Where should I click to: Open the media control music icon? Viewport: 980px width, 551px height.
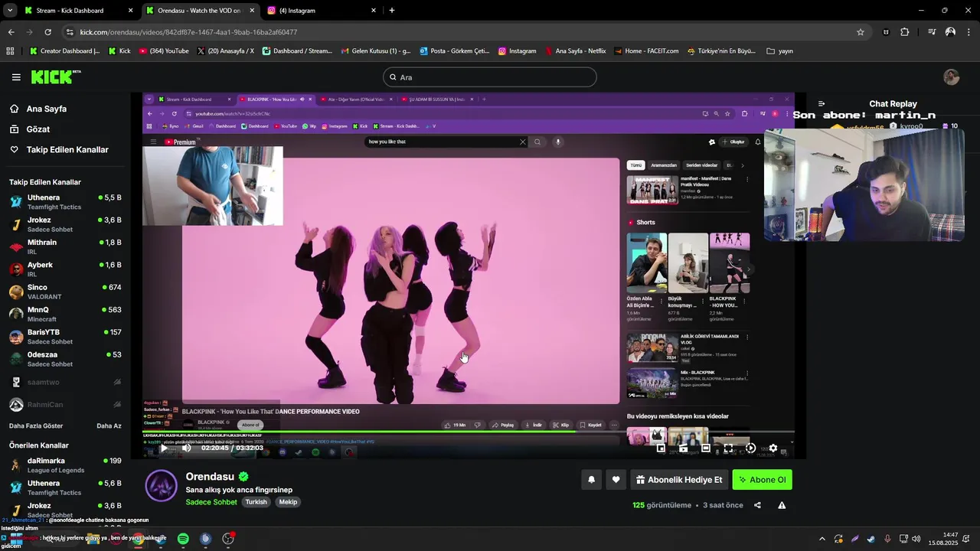click(x=932, y=32)
